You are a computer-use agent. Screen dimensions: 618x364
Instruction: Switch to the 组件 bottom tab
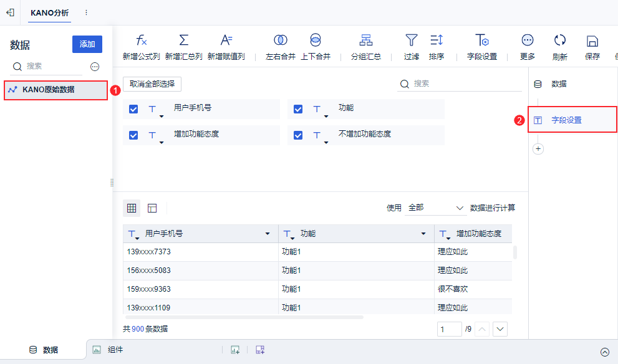point(108,350)
